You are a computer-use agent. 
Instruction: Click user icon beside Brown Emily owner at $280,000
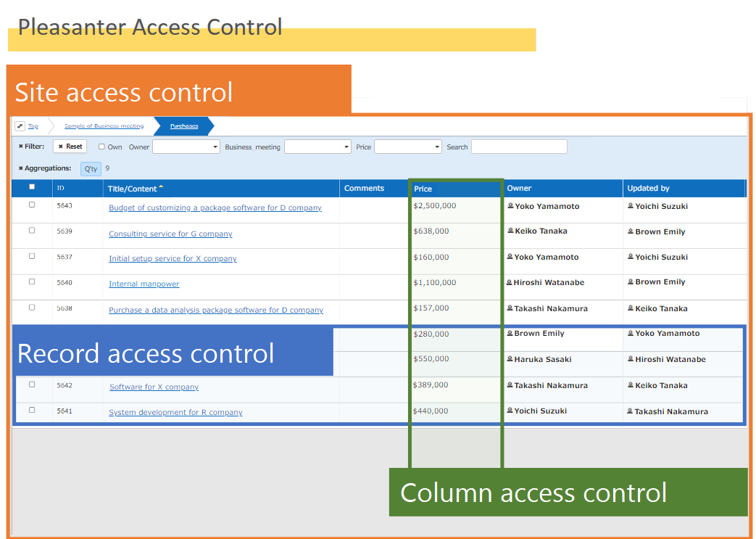point(510,333)
